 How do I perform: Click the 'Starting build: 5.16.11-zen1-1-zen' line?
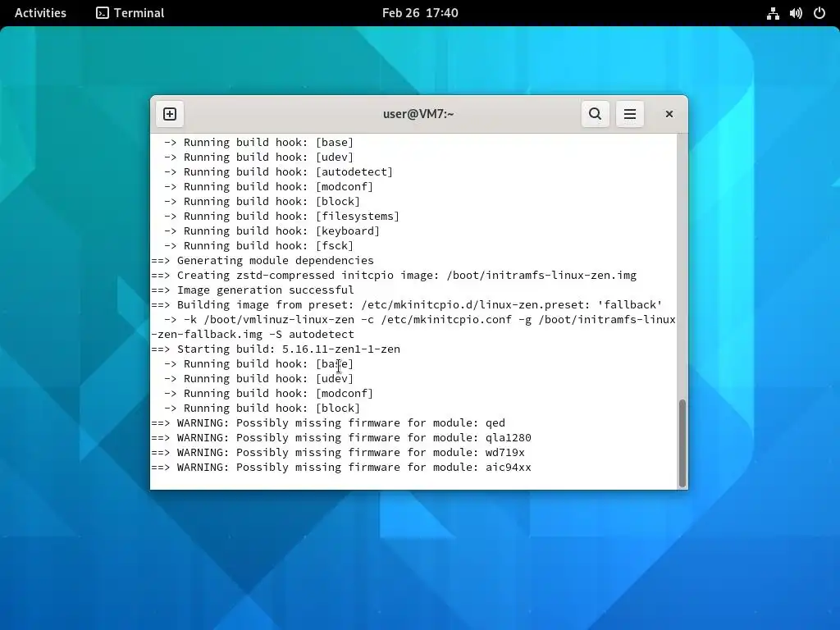coord(276,349)
